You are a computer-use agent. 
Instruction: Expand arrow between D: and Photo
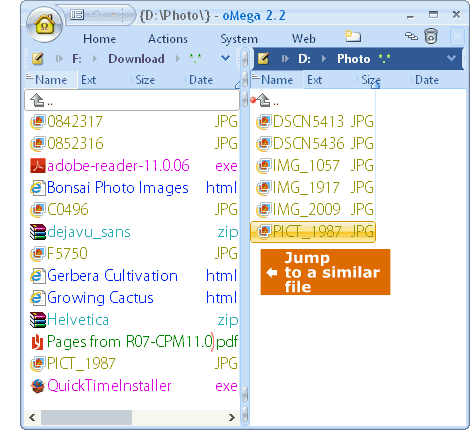(x=324, y=59)
